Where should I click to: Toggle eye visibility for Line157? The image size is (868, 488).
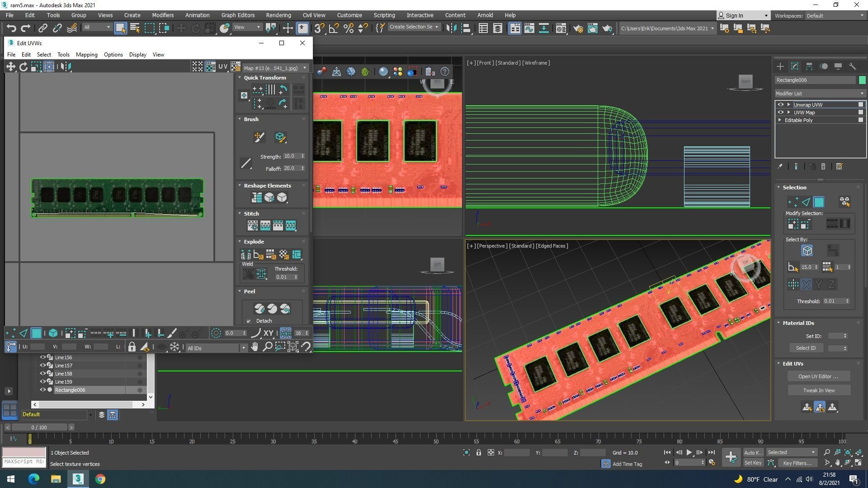(x=43, y=366)
